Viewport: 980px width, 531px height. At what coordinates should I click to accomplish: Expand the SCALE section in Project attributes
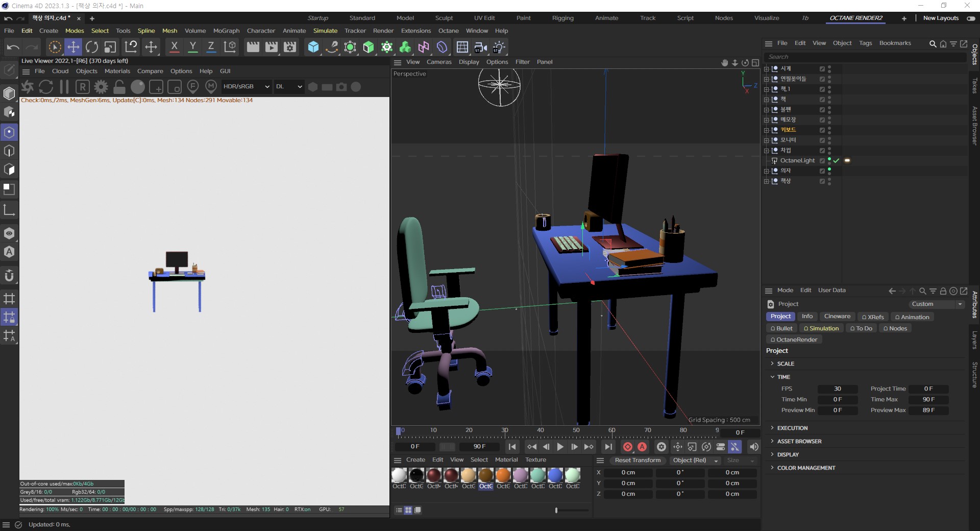772,364
